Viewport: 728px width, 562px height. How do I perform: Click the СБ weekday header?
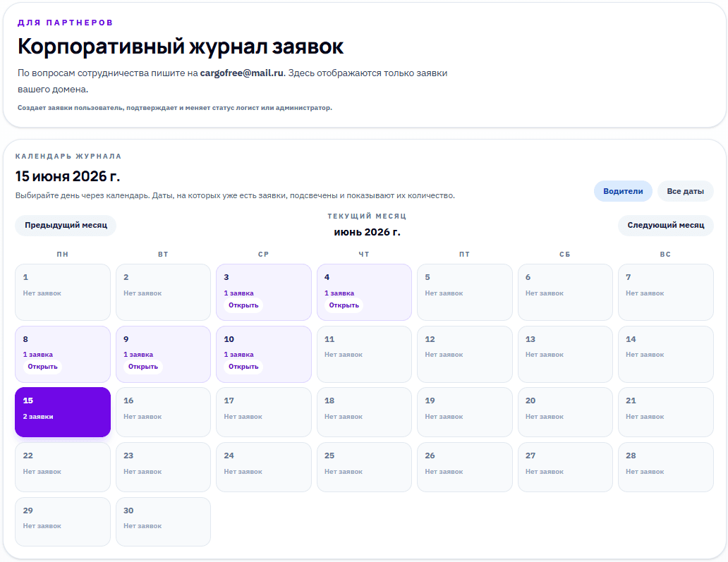[x=565, y=255]
